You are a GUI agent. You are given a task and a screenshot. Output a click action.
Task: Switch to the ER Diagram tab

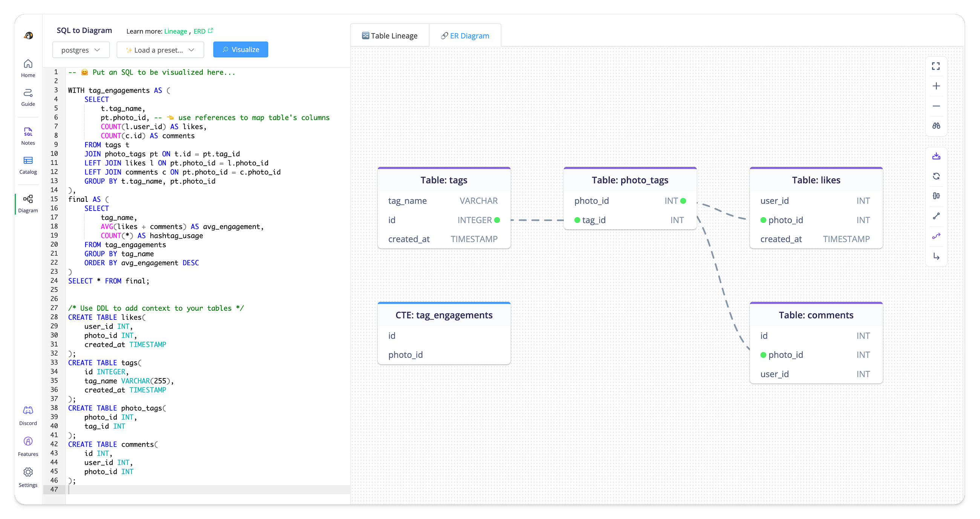(x=465, y=36)
